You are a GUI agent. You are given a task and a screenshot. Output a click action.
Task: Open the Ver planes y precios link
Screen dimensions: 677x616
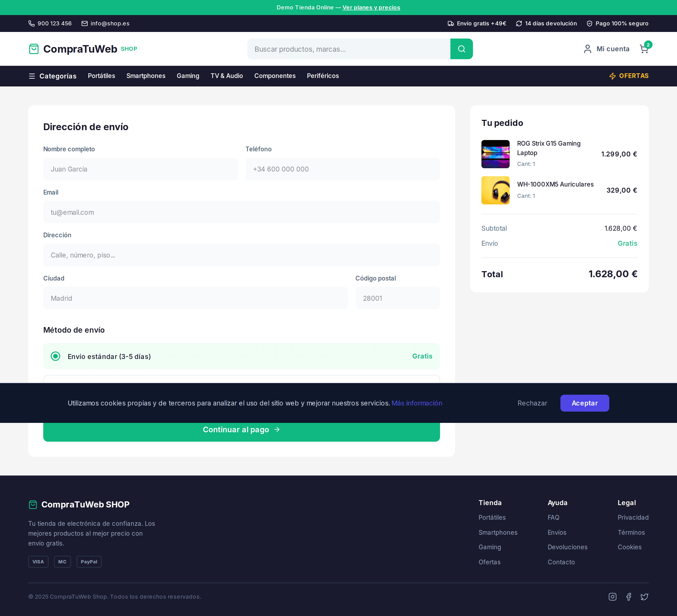371,7
